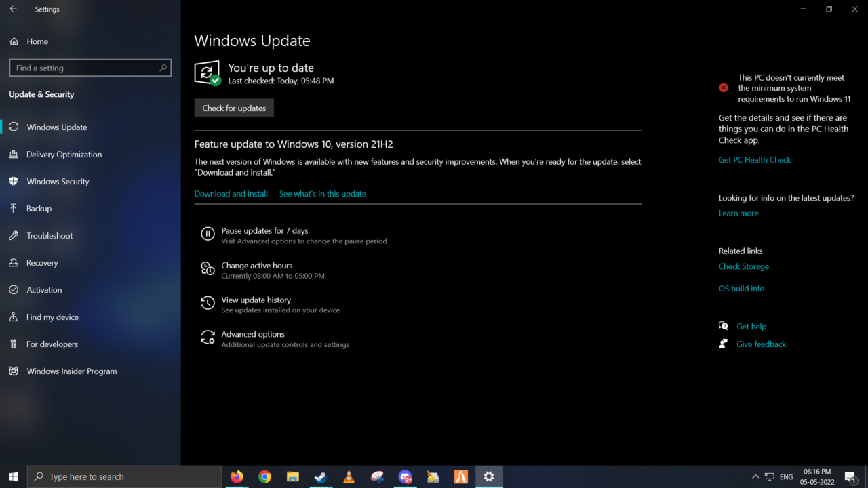
Task: Click the Get help chat icon
Action: pyautogui.click(x=724, y=326)
